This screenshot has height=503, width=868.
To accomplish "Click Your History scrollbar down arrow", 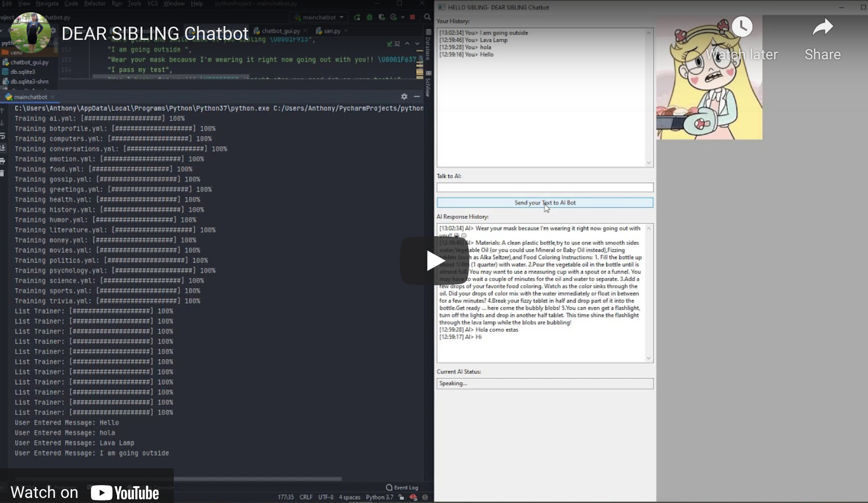I will coord(649,163).
